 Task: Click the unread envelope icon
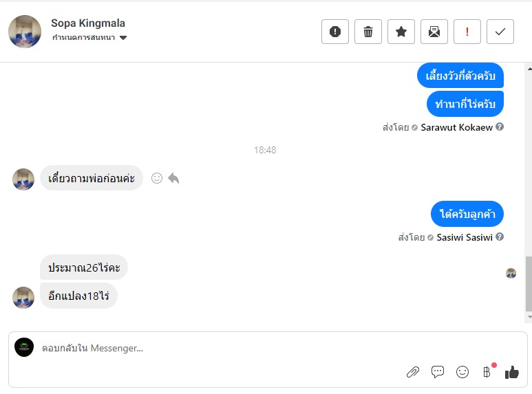(434, 32)
